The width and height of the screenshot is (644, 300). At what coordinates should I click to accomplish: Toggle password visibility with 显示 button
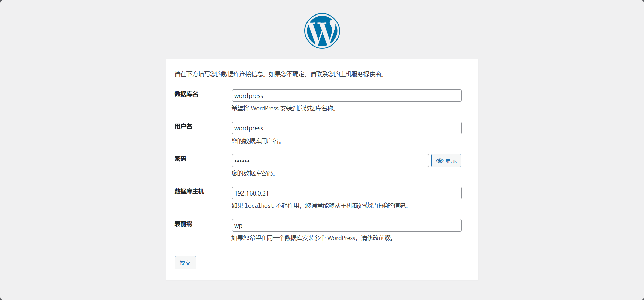point(446,160)
